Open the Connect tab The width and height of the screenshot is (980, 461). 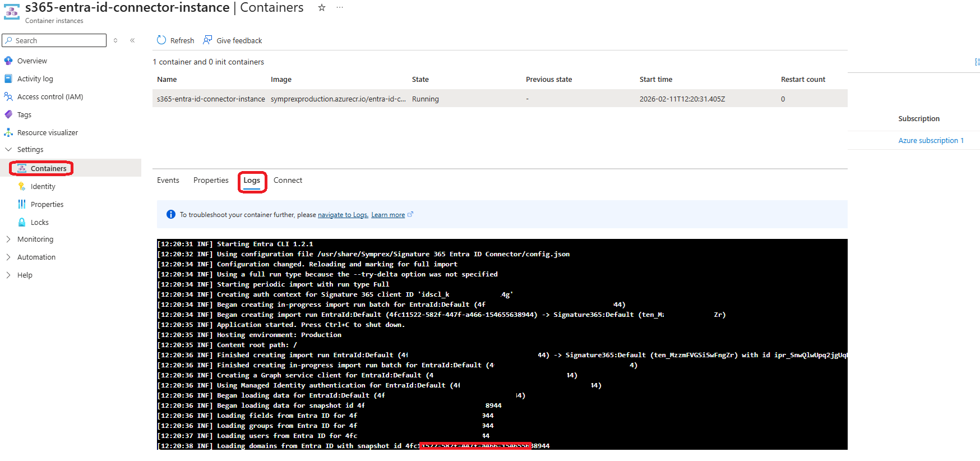[288, 180]
